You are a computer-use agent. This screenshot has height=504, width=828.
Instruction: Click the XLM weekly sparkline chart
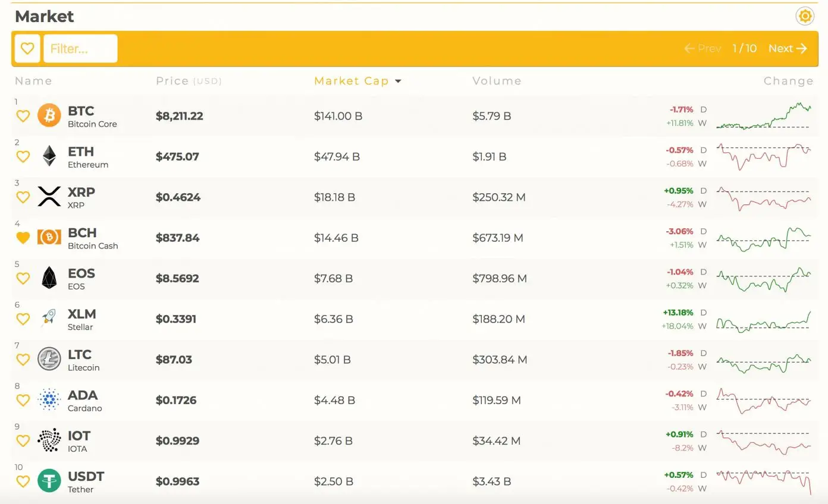pos(763,322)
